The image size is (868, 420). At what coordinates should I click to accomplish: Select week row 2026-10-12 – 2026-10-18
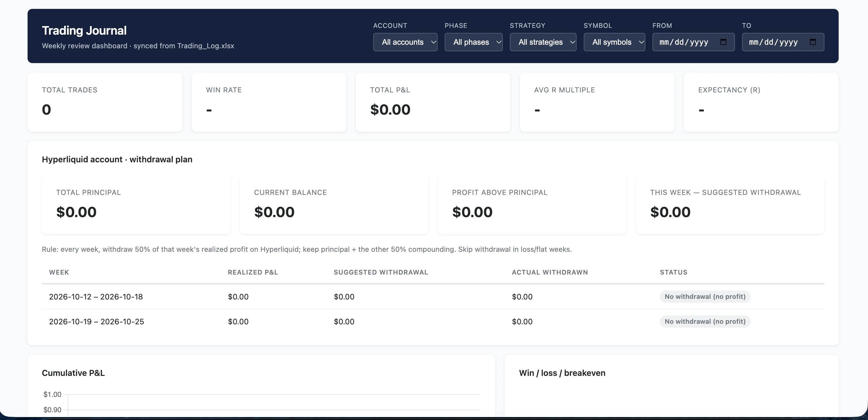point(433,296)
